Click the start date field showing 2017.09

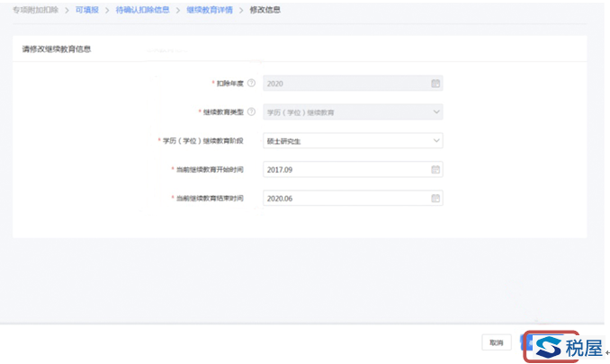(x=342, y=169)
